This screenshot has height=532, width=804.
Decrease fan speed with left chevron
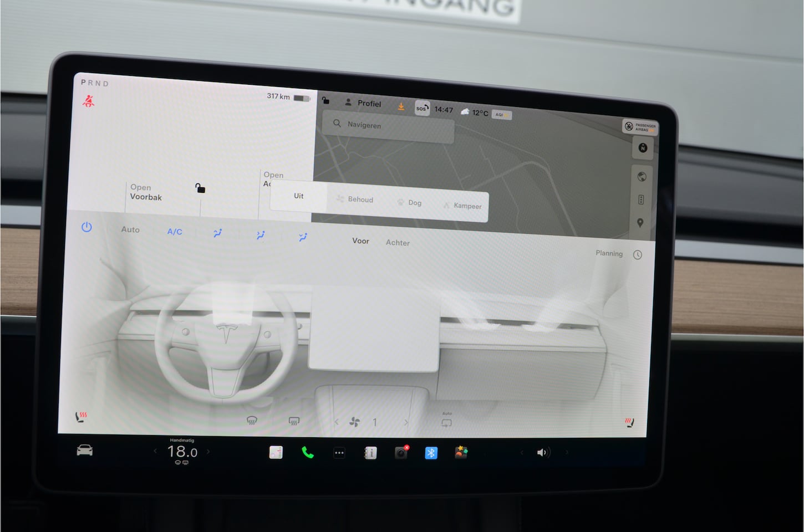(337, 422)
